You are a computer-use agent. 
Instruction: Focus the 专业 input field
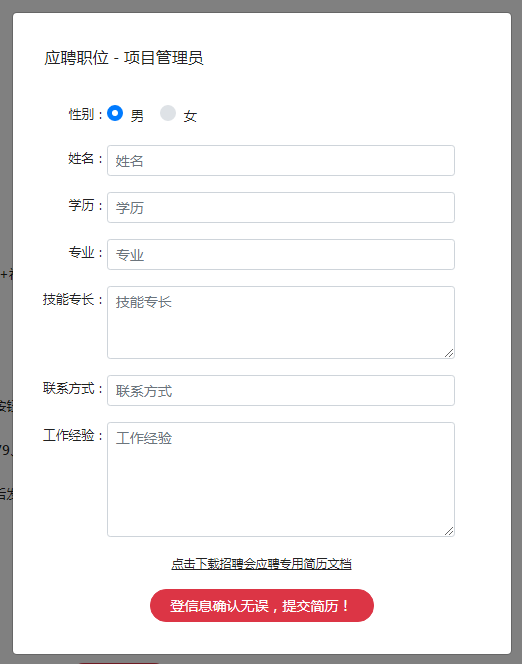[281, 255]
